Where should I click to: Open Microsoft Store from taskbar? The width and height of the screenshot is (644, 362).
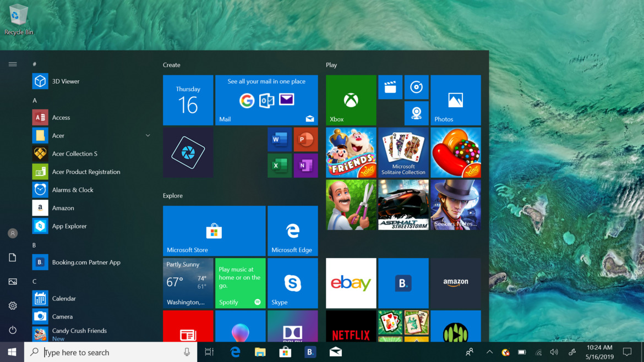[285, 352]
